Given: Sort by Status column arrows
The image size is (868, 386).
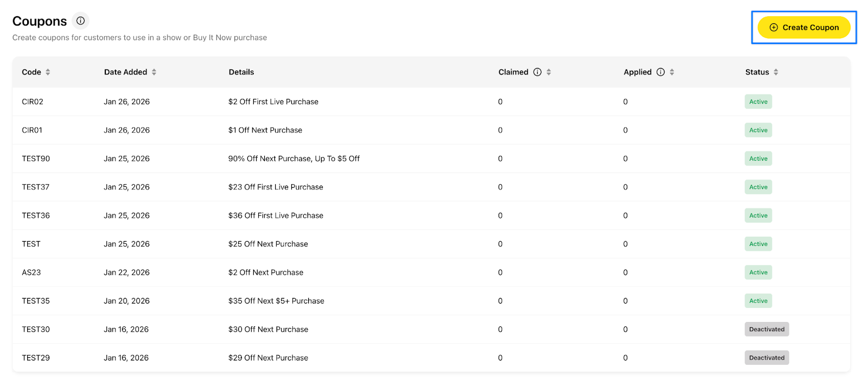Looking at the screenshot, I should [776, 72].
